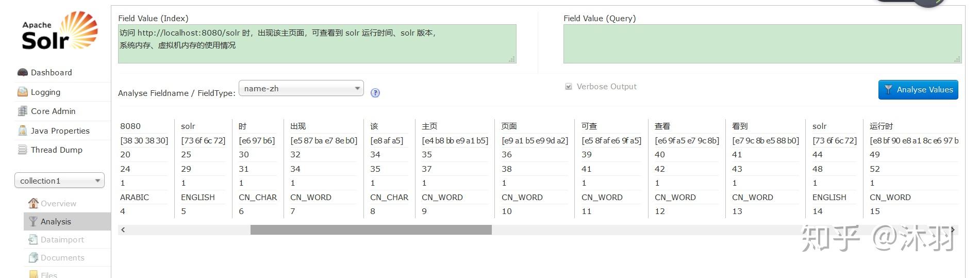This screenshot has height=278, width=980.
Task: Toggle the Verbose Output checkbox
Action: (x=569, y=87)
